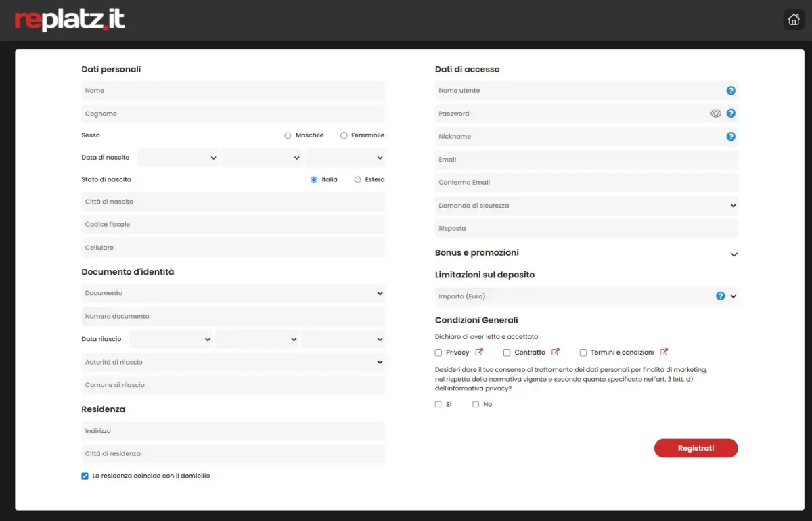The height and width of the screenshot is (521, 812).
Task: Uncheck 'La residenza coincide con il domicilio'
Action: [85, 476]
